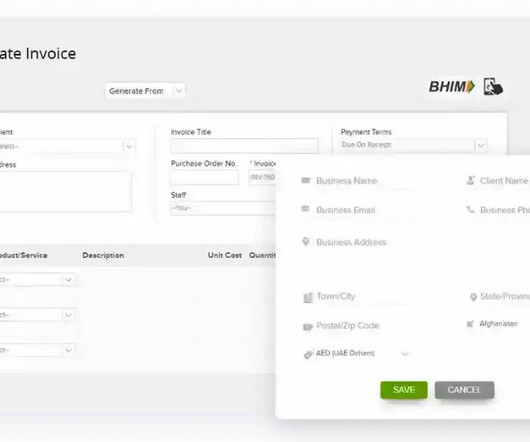Click the Purchase Order No. field
The image size is (530, 442).
(x=204, y=177)
